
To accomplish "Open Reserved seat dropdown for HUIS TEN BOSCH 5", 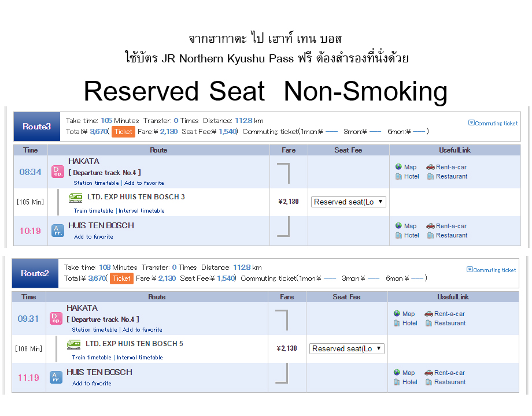I will point(347,348).
